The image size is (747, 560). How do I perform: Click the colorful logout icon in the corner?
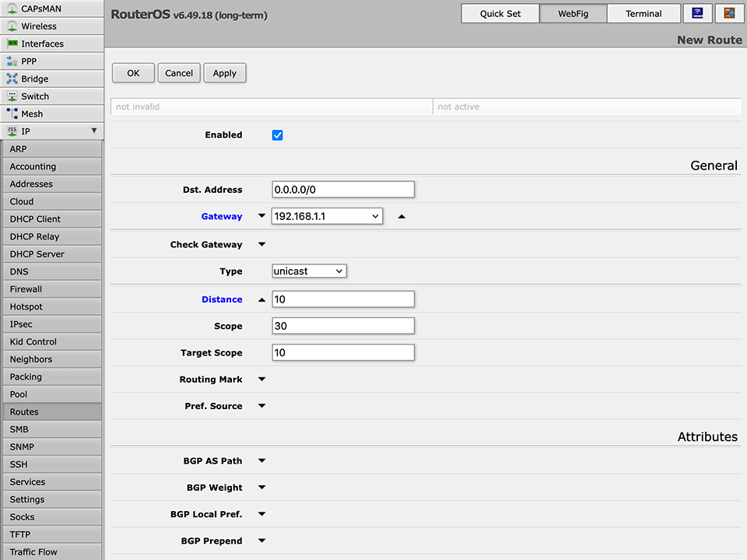click(728, 13)
